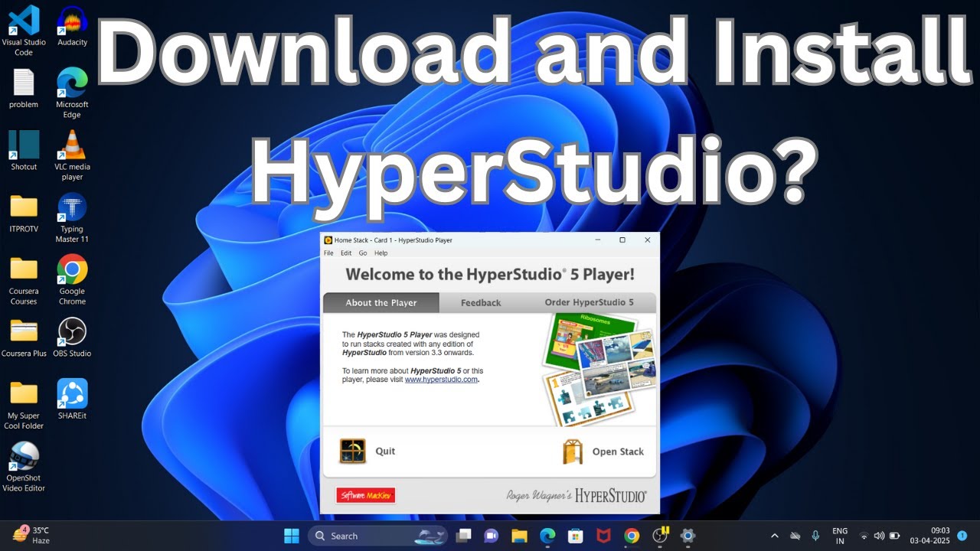Viewport: 980px width, 551px height.
Task: Switch to the Feedback tab
Action: (x=481, y=302)
